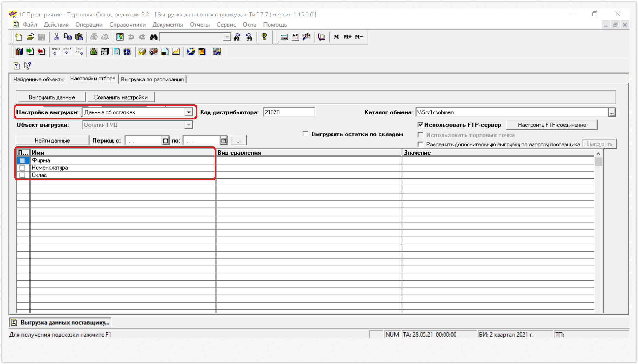Select the Настройки отбора tab
This screenshot has width=638, height=364.
93,79
